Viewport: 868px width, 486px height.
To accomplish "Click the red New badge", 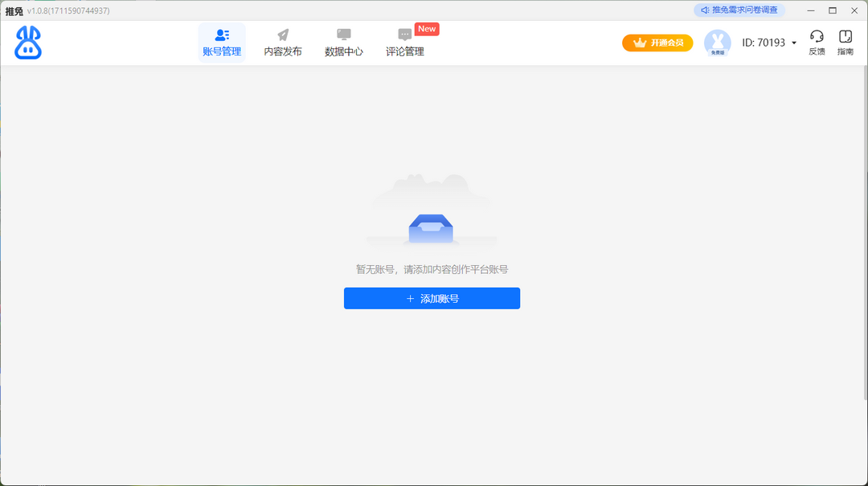I will coord(427,28).
